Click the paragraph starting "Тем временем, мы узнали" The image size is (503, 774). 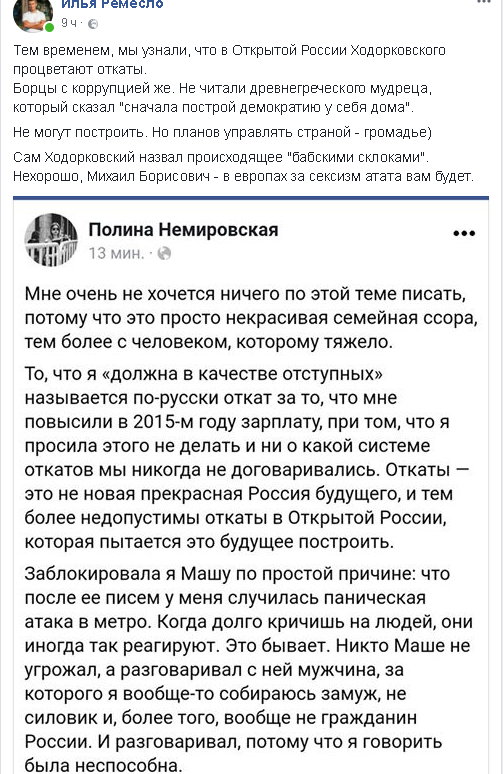(230, 59)
